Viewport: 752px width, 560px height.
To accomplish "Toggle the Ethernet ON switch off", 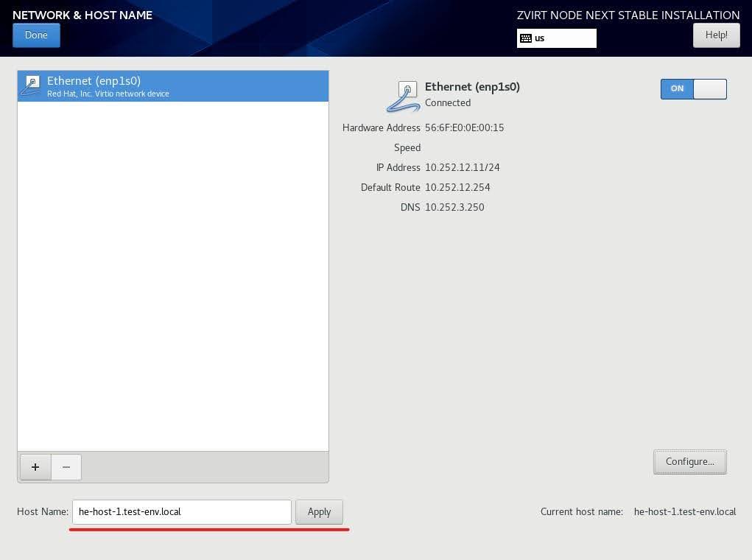I will (x=694, y=88).
